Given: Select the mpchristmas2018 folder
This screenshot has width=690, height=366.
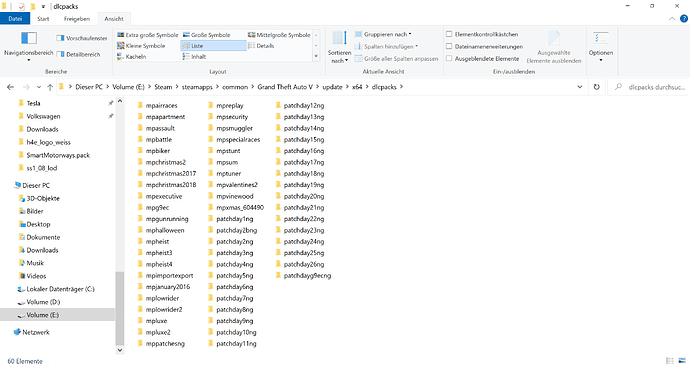Looking at the screenshot, I should click(x=167, y=185).
